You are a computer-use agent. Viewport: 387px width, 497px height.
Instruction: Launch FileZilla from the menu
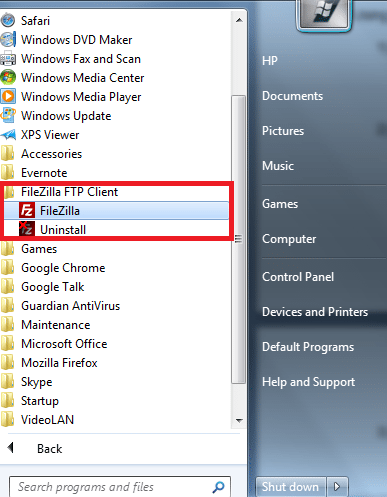click(116, 211)
